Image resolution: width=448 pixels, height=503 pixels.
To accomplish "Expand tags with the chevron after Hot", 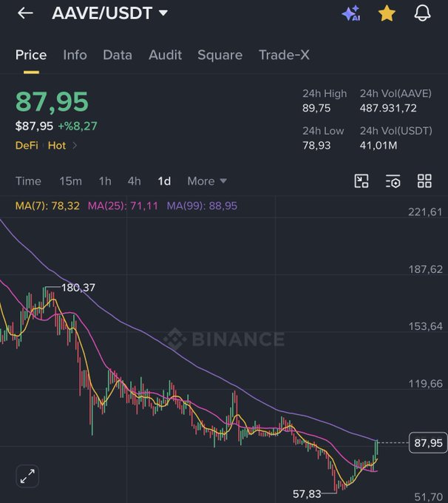I will tap(75, 145).
